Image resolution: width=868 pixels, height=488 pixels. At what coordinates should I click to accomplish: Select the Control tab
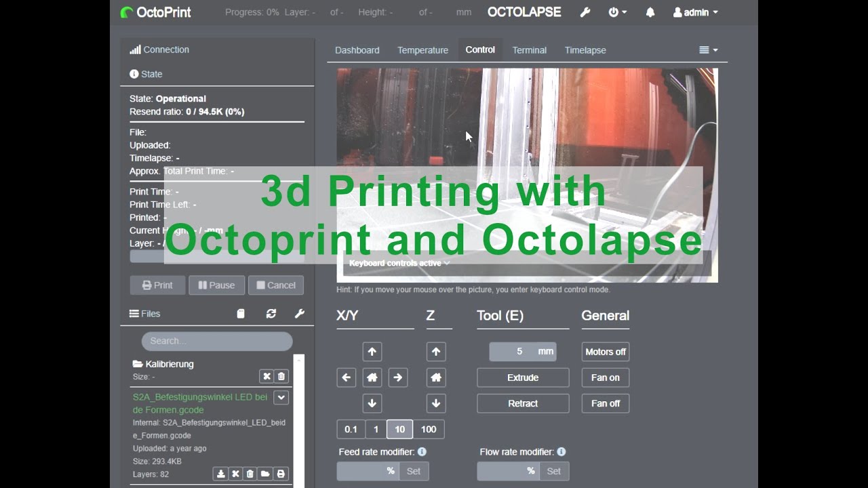click(x=480, y=50)
